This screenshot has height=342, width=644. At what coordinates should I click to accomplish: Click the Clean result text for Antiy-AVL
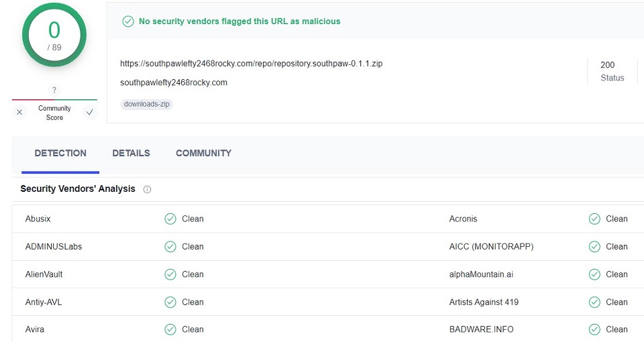tap(193, 302)
